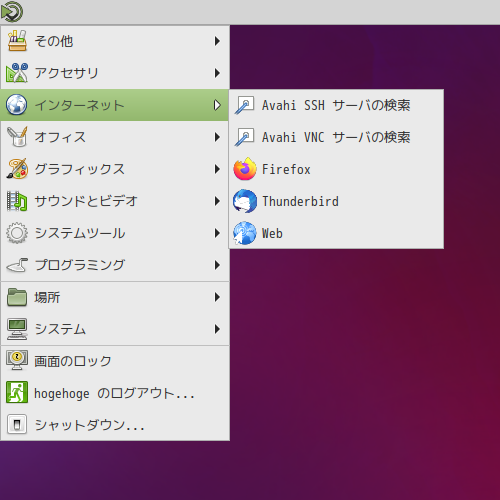This screenshot has height=500, width=500.
Task: Launch Firefox from the Internet submenu
Action: 336,169
